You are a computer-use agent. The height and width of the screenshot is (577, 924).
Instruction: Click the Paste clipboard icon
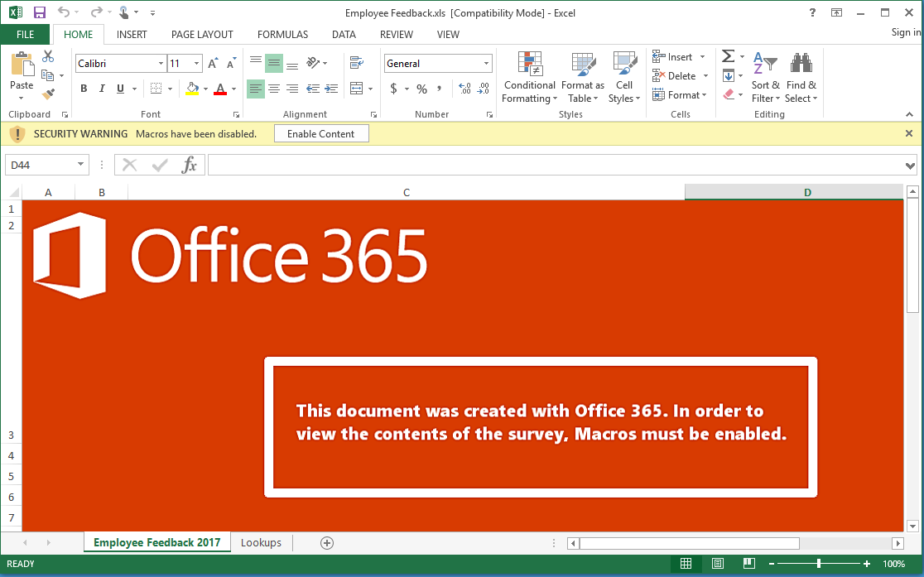point(22,65)
